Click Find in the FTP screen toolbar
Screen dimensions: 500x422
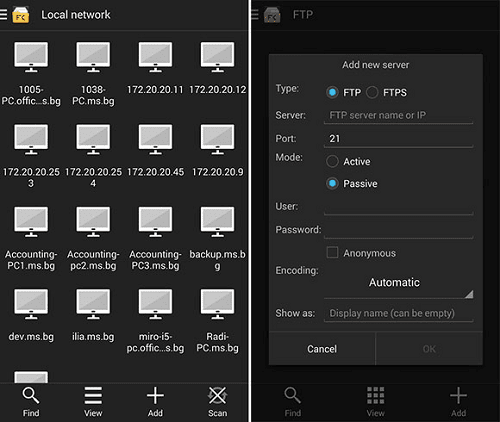coord(293,402)
